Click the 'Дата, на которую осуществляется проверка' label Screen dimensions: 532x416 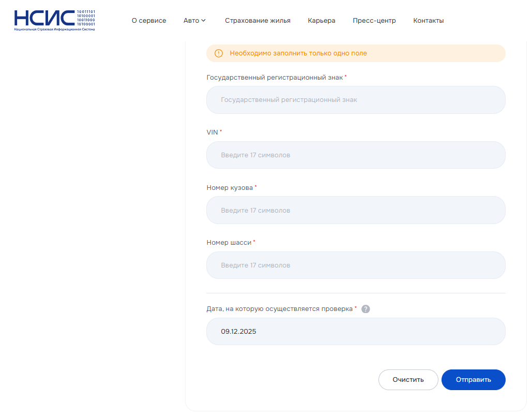pyautogui.click(x=279, y=309)
